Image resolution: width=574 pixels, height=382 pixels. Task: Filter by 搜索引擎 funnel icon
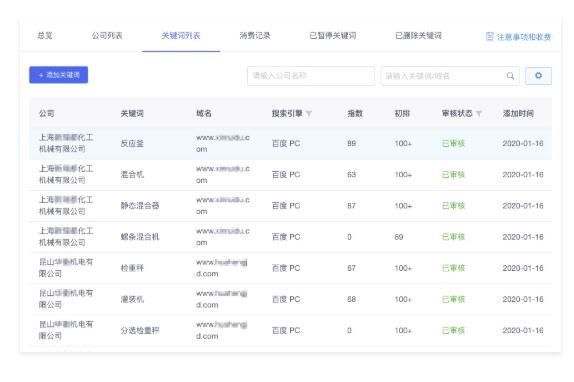point(309,113)
